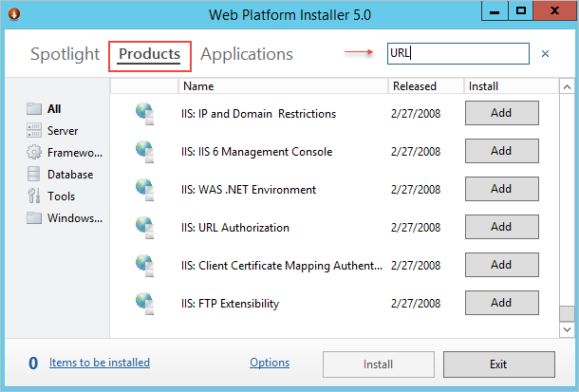This screenshot has width=579, height=392.
Task: Switch to the Spotlight tab
Action: point(65,54)
